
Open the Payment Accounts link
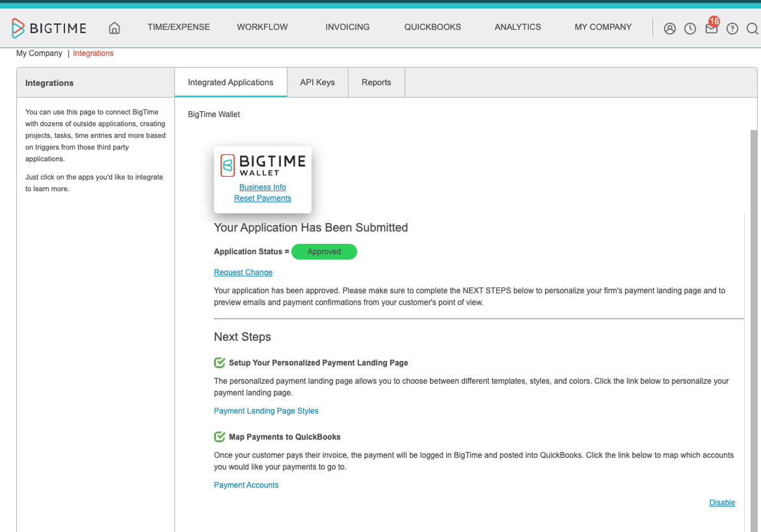tap(246, 485)
